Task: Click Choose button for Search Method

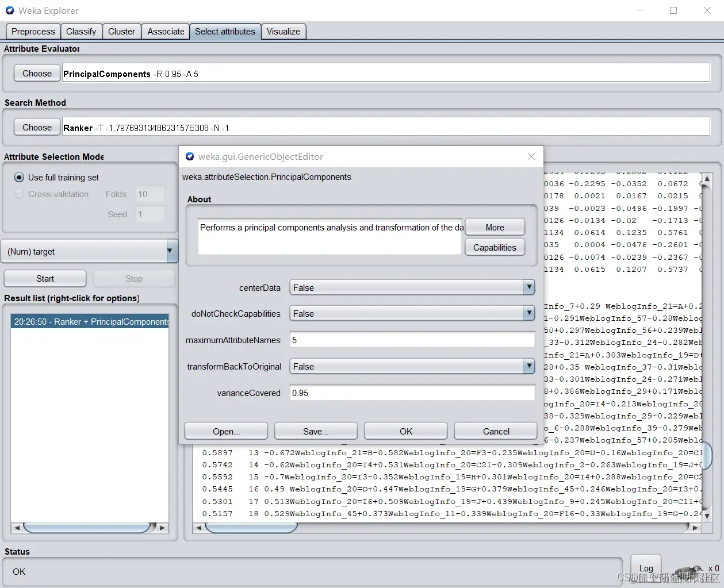Action: pyautogui.click(x=37, y=127)
